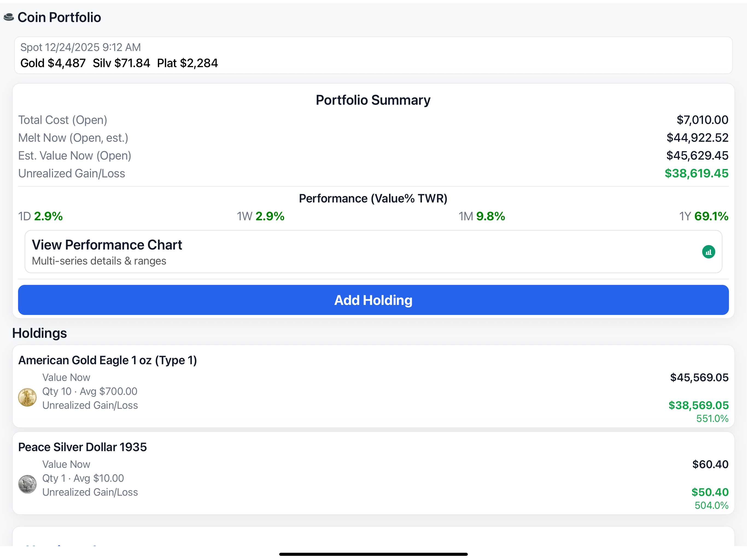
Task: Select the Peace Silver Dollar 1935 holding title
Action: pyautogui.click(x=82, y=447)
